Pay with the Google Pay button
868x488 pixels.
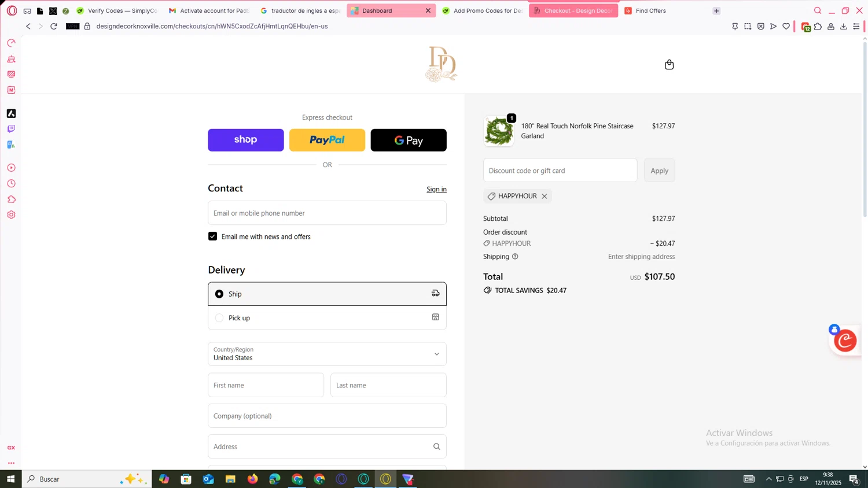point(409,140)
